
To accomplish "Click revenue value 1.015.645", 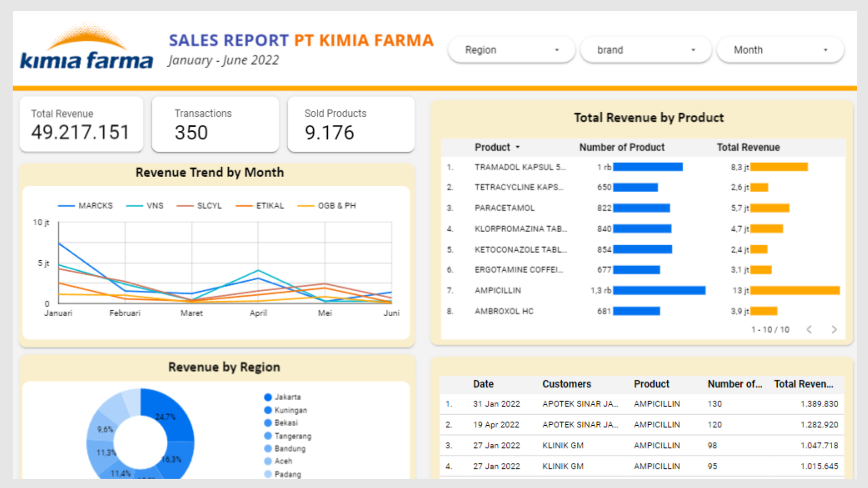I will coord(819,466).
